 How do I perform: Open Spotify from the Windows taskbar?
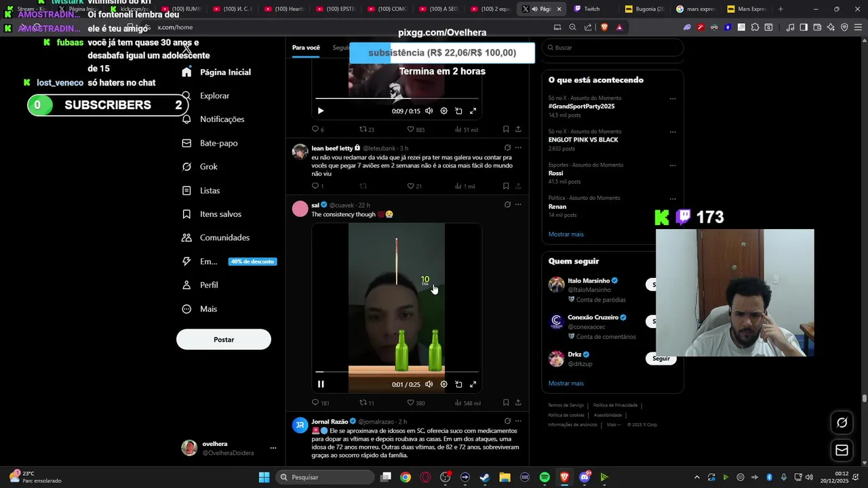(545, 477)
